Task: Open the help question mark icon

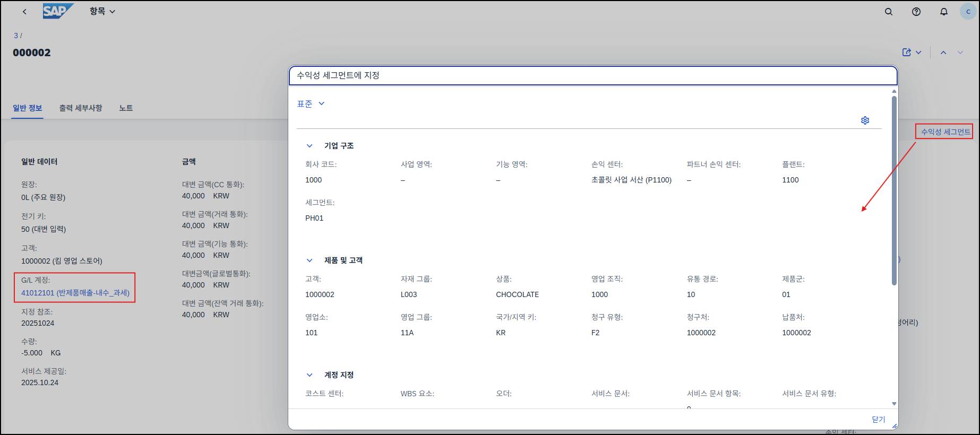Action: pos(916,12)
